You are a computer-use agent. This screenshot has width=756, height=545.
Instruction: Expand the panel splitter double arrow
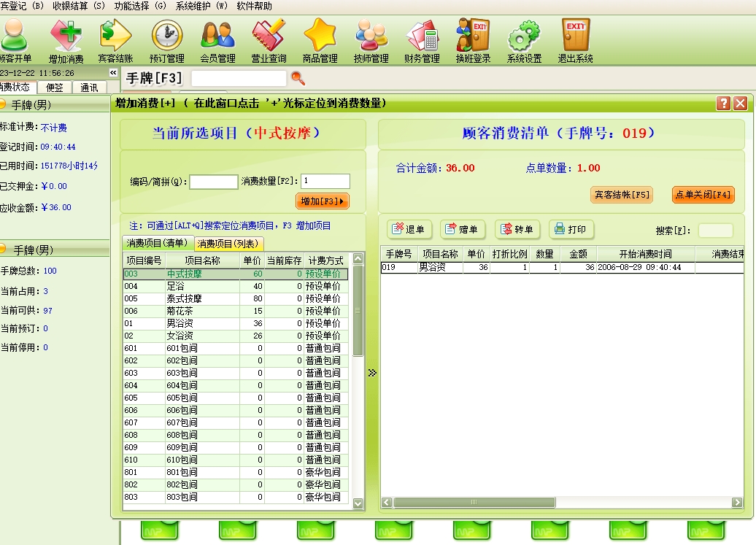click(x=372, y=373)
